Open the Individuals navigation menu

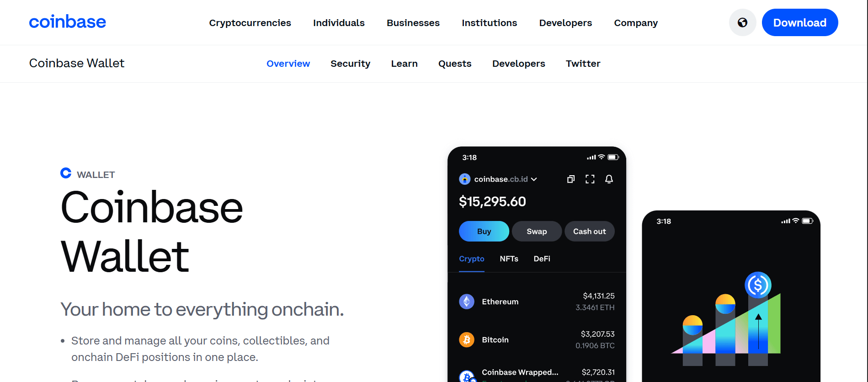point(339,23)
